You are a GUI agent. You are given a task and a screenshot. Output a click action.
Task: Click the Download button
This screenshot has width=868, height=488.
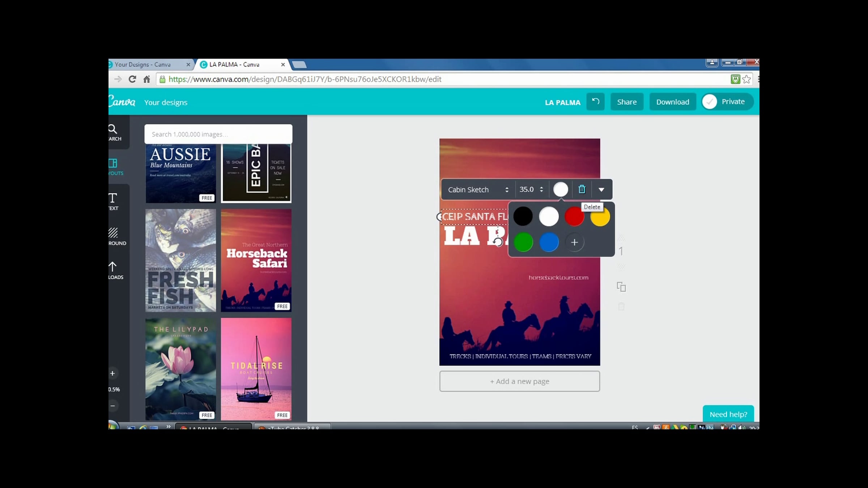pos(672,102)
